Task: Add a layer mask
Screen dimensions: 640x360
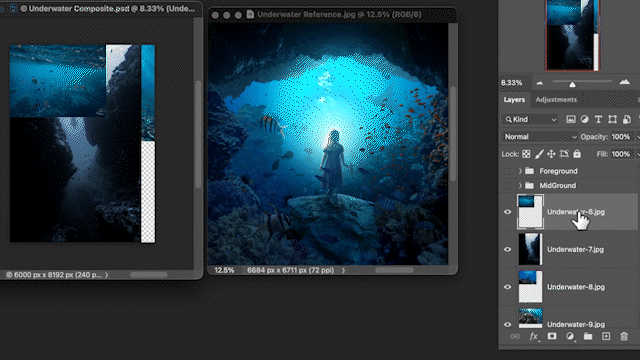Action: 552,336
